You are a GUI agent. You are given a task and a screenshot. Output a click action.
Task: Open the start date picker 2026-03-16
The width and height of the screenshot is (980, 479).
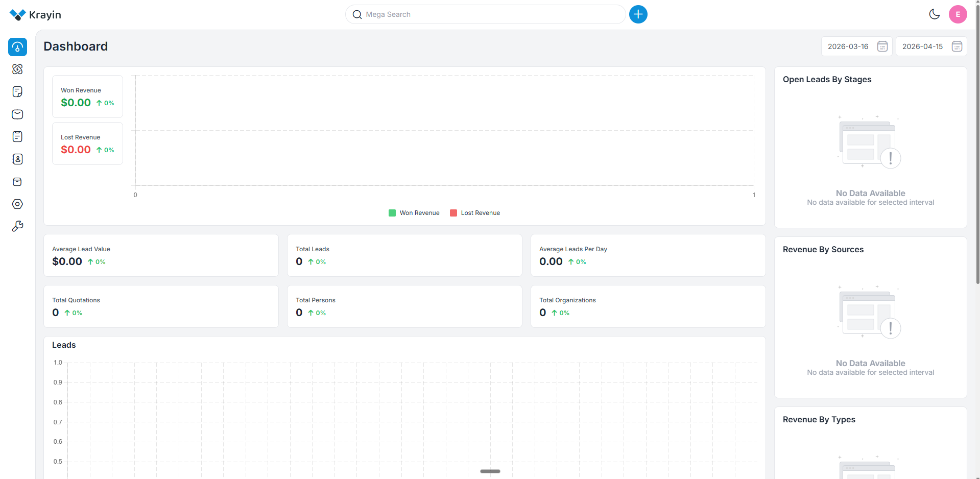tap(857, 46)
